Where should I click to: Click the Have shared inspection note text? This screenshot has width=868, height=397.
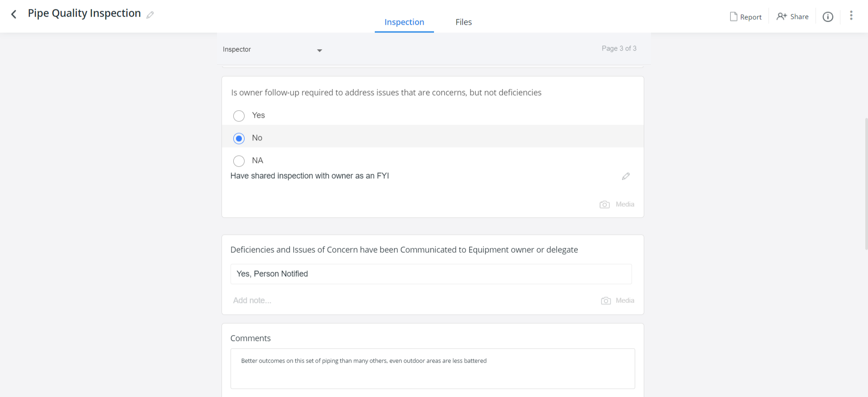(310, 176)
